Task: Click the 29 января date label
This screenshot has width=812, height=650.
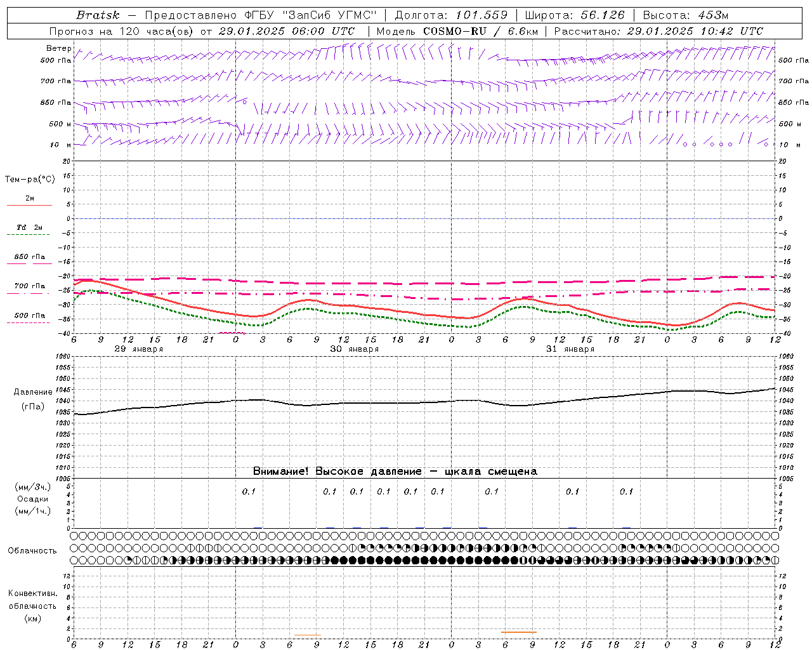Action: (139, 349)
